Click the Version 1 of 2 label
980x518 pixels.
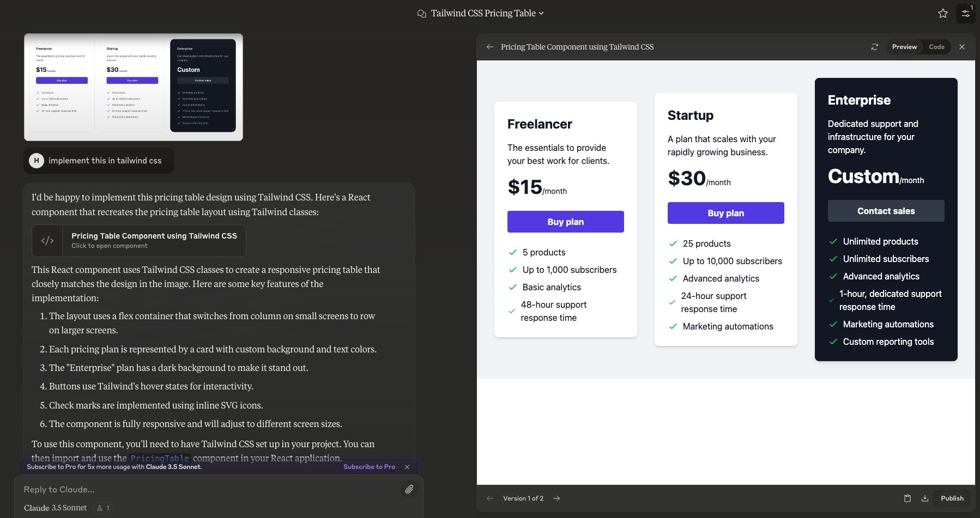tap(523, 498)
